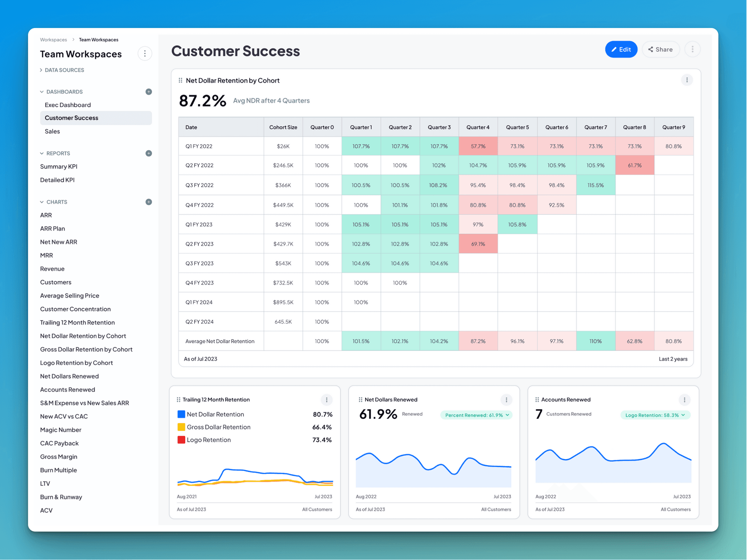This screenshot has height=560, width=747.
Task: Open the Trailing 12 Month Retention card menu
Action: coord(327,399)
